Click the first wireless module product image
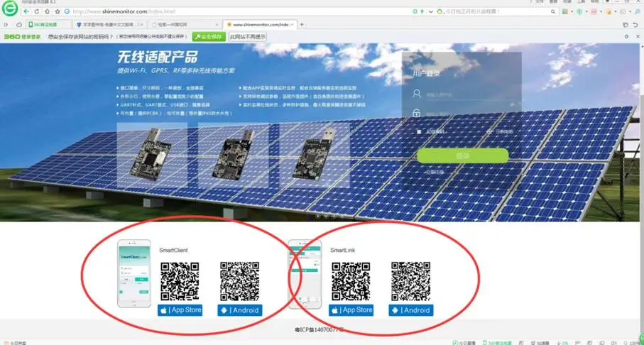This screenshot has width=644, height=345. [x=151, y=155]
